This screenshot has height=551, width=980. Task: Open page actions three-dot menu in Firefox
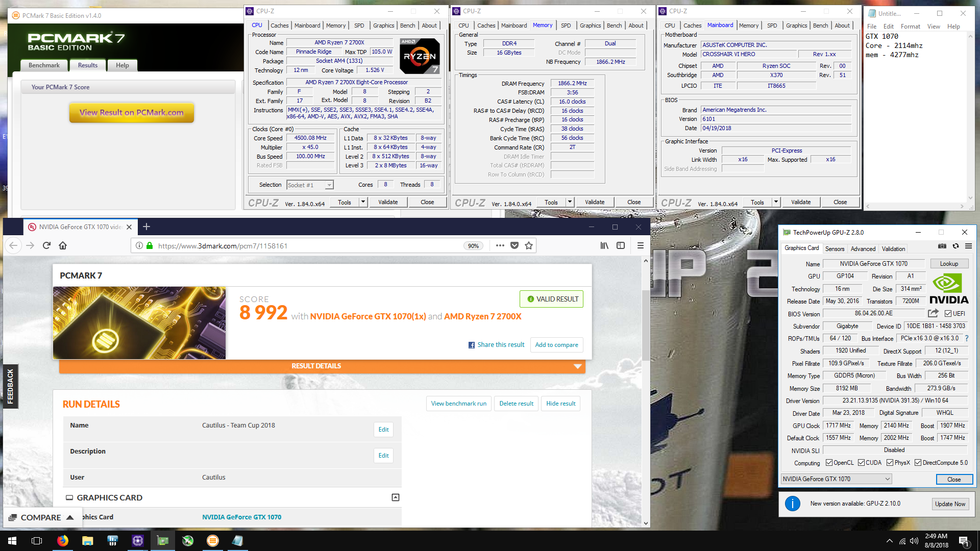(500, 245)
